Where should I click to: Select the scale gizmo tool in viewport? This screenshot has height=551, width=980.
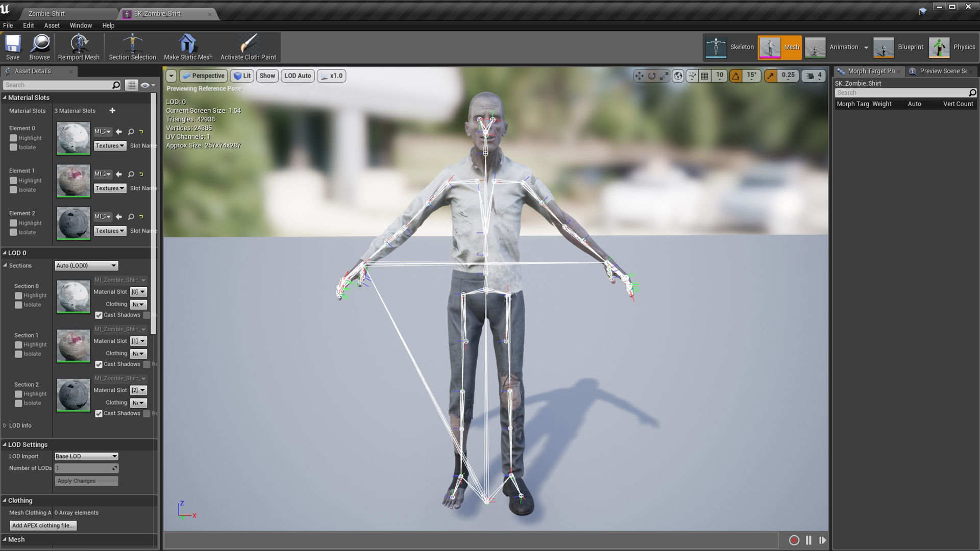coord(664,76)
